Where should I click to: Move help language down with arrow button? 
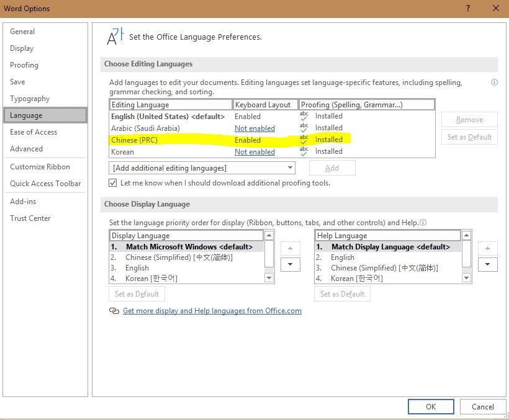coord(487,264)
